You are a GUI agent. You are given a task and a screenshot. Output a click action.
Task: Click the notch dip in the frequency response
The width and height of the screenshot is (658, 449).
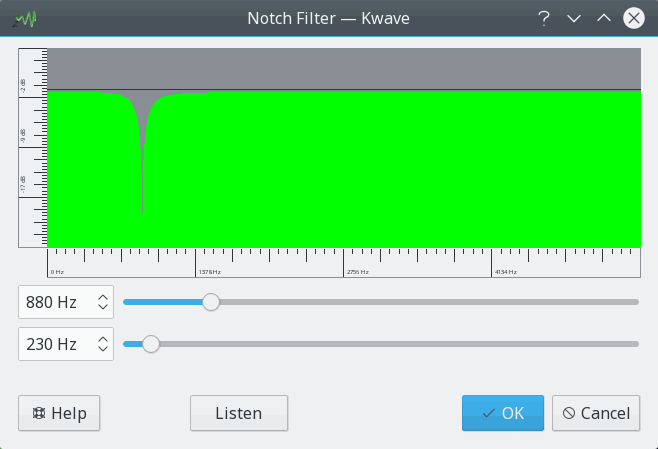click(143, 151)
